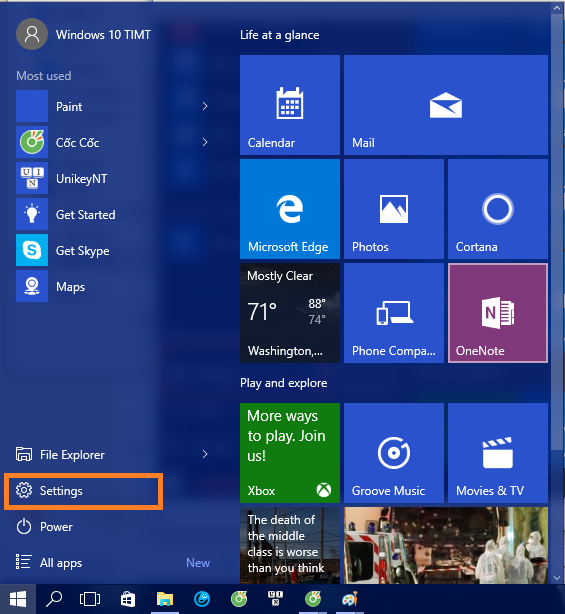This screenshot has height=614, width=565.
Task: Launch Microsoft Edge tile
Action: pyautogui.click(x=290, y=209)
